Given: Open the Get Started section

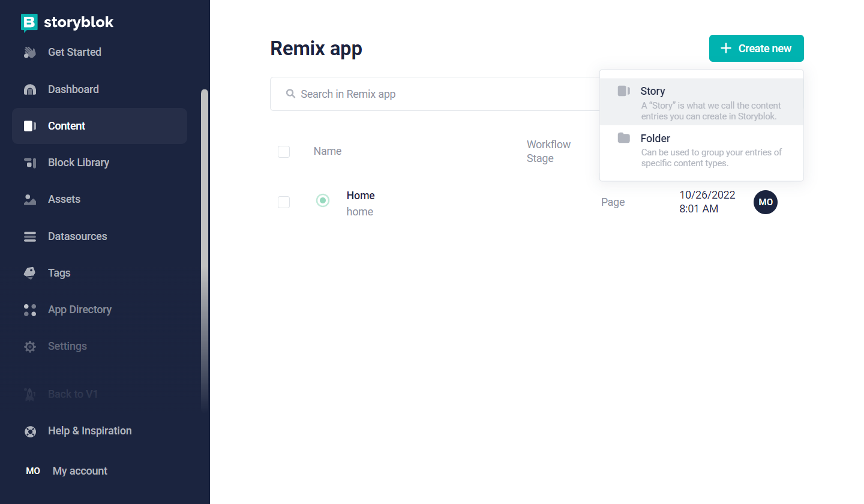Looking at the screenshot, I should point(100,52).
